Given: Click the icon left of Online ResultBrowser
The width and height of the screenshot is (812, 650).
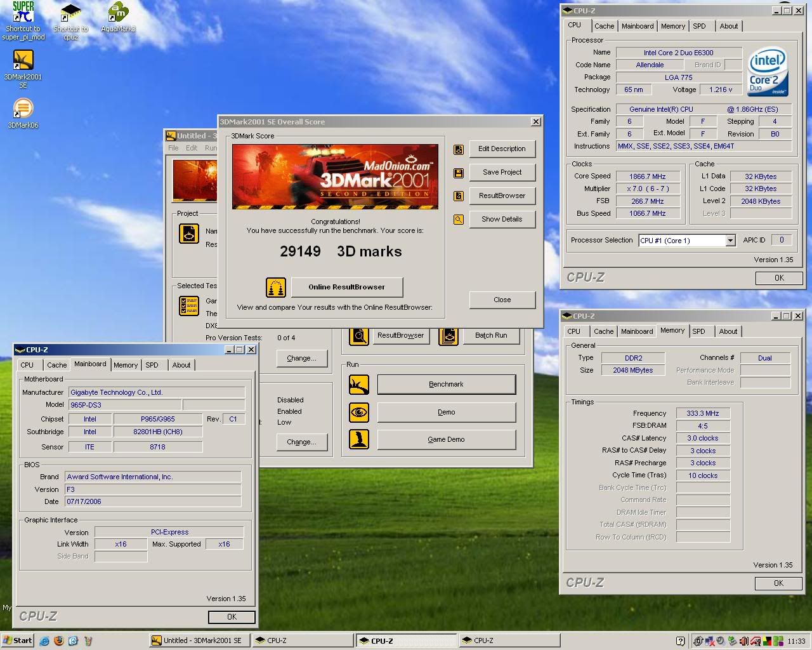Looking at the screenshot, I should [276, 288].
